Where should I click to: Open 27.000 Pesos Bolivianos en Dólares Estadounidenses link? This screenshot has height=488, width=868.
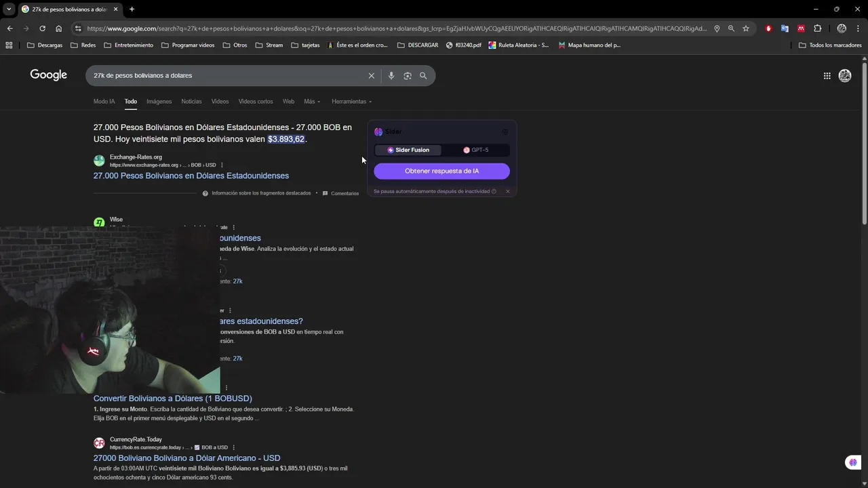191,176
